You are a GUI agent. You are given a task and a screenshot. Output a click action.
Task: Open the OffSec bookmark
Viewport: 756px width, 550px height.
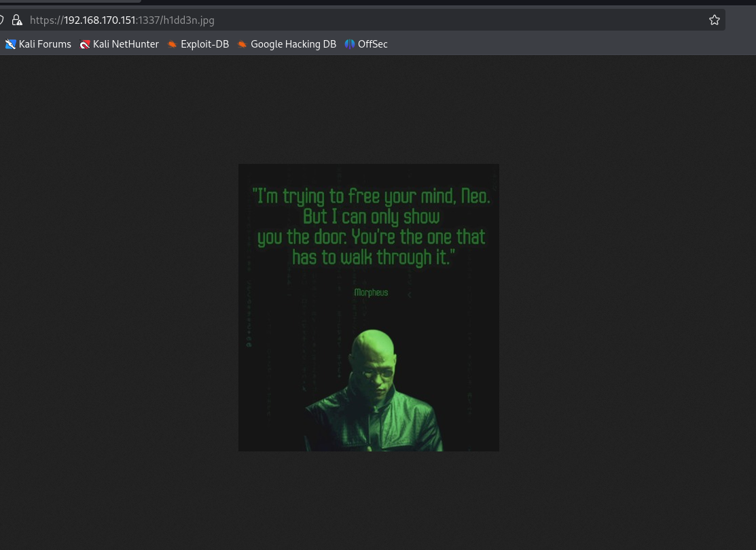pos(366,44)
